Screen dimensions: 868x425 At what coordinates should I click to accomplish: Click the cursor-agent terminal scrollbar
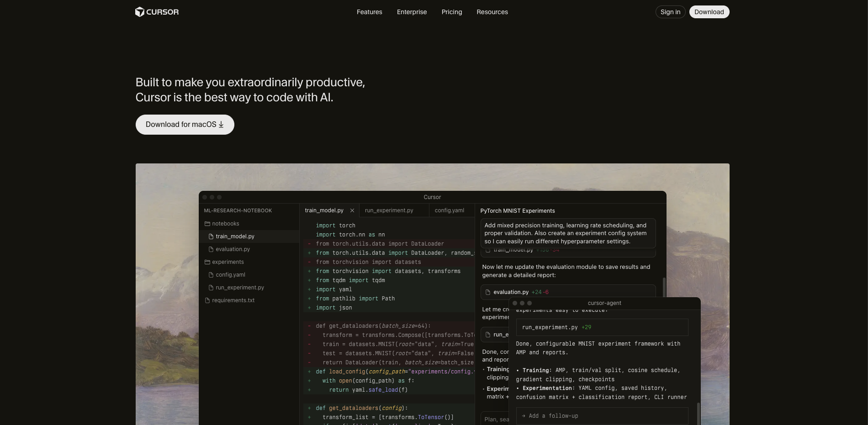tap(698, 414)
